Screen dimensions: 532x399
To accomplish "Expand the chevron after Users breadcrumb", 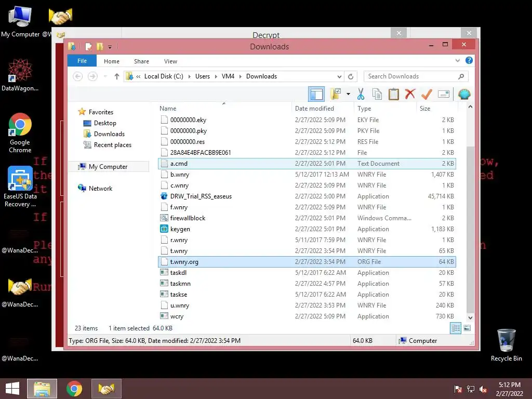I will point(216,76).
